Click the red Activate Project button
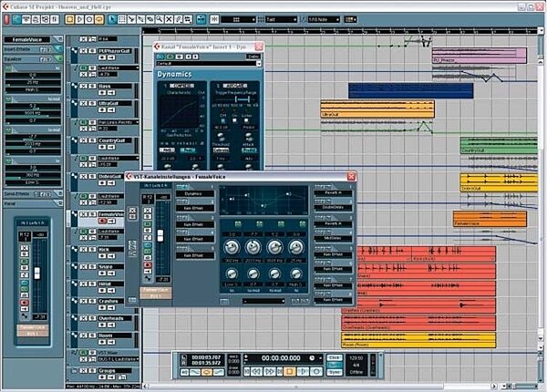Viewport: 547px width, 392px height. [x=6, y=19]
